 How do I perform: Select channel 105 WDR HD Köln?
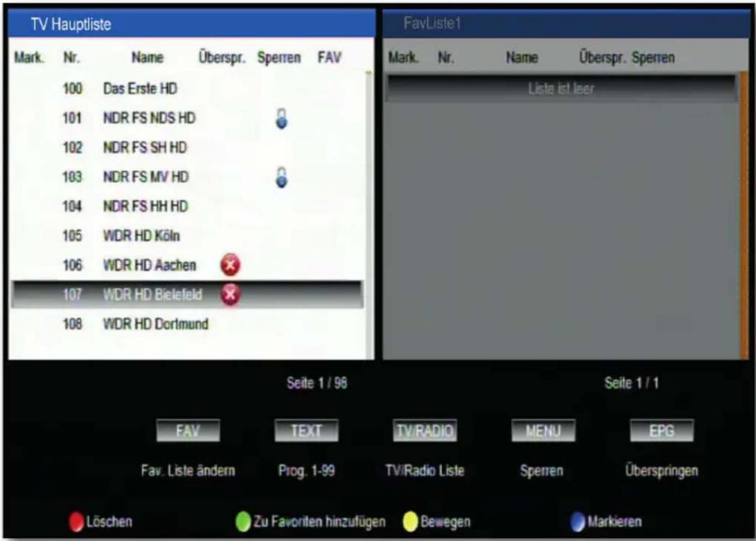pyautogui.click(x=187, y=235)
